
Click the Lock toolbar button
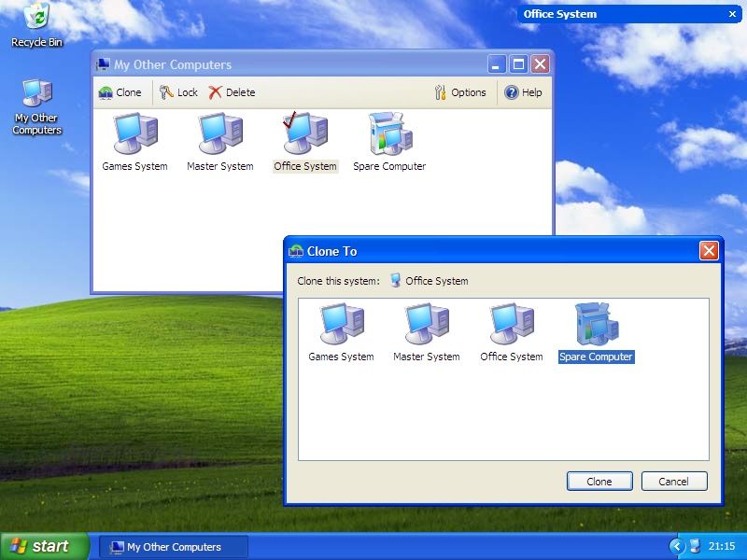click(178, 92)
